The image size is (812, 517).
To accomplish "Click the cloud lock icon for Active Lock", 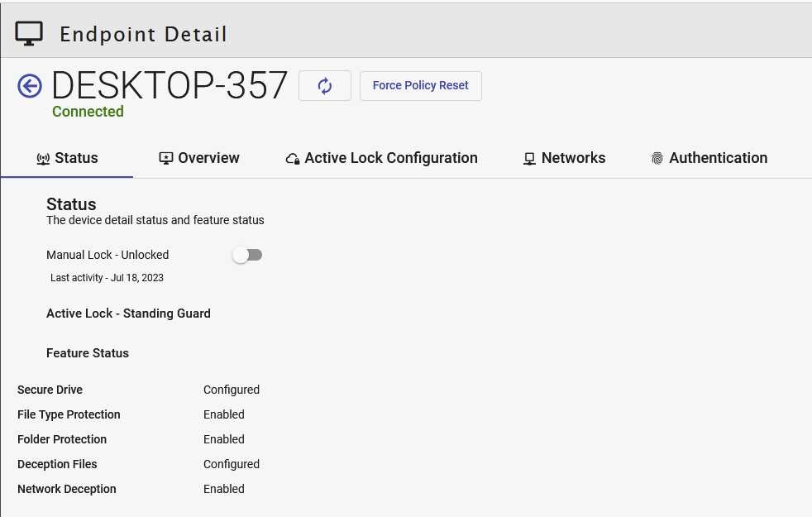I will pos(293,159).
